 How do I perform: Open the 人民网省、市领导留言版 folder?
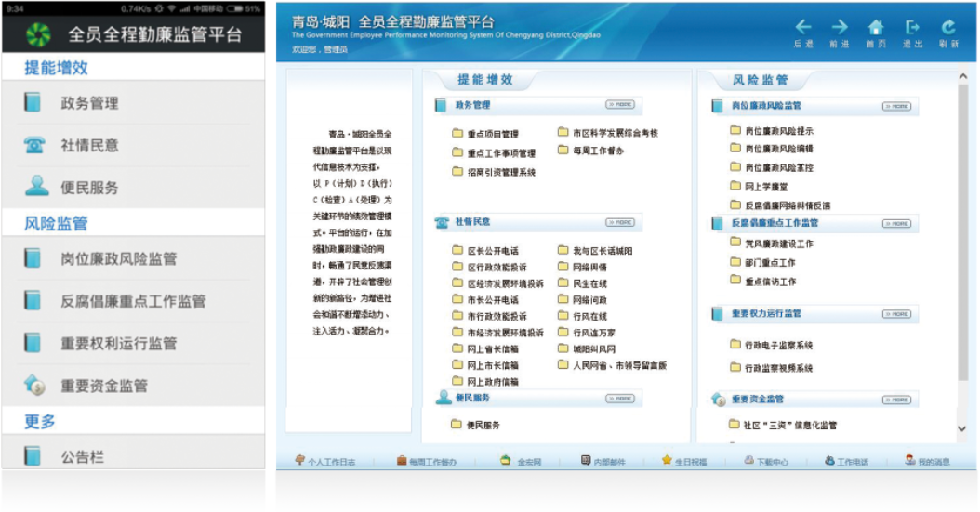(x=613, y=364)
